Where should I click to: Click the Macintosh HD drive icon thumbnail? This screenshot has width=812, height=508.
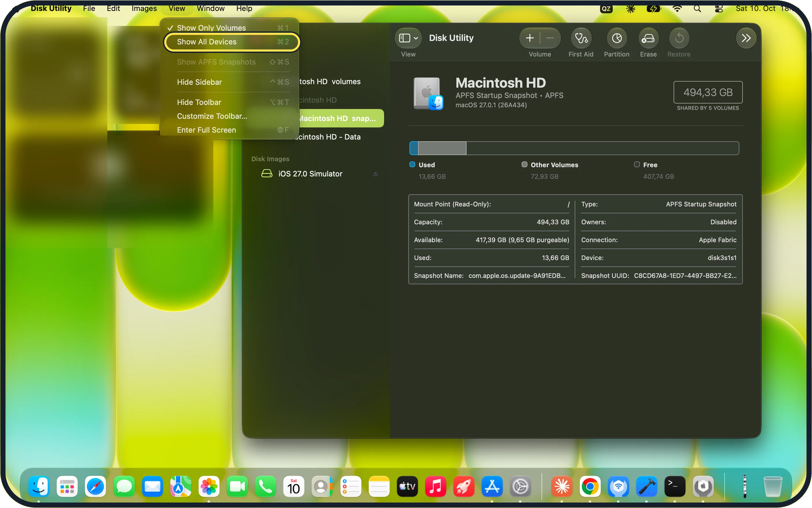(x=428, y=94)
